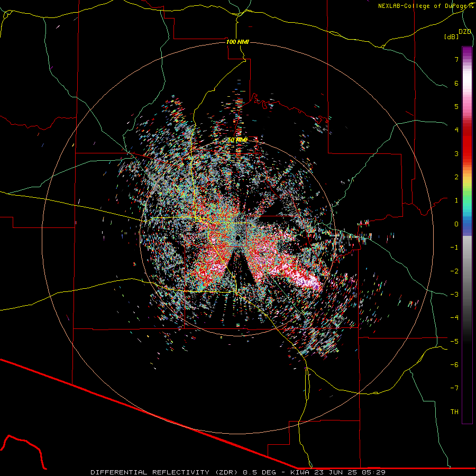Click the bottom title reading DIFFERENTIAL REFLECTIVITY (ZDR) 0.5 DEG
This screenshot has width=476, height=476.
183,472
